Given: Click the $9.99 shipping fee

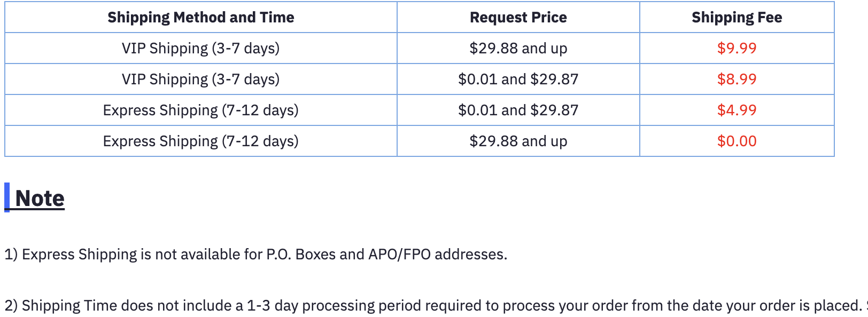Looking at the screenshot, I should point(737,49).
